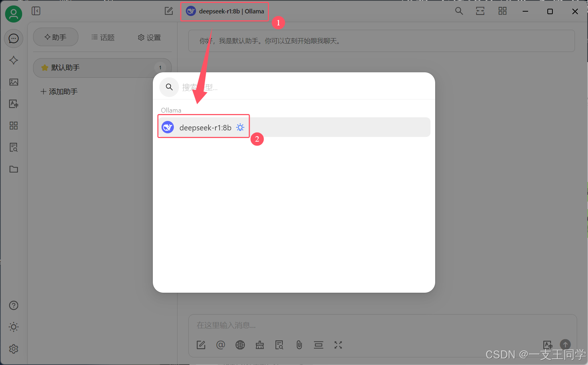The width and height of the screenshot is (588, 365).
Task: Click the reasoning bulb icon beside deepseek-r1:8b
Action: 240,127
